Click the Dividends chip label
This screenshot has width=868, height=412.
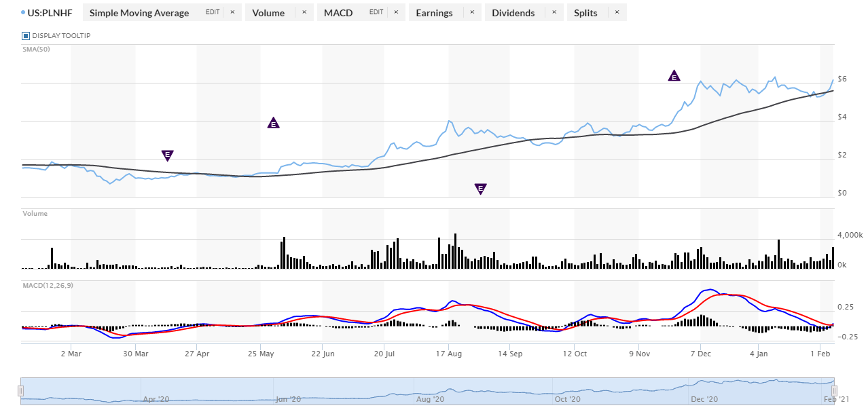click(513, 13)
